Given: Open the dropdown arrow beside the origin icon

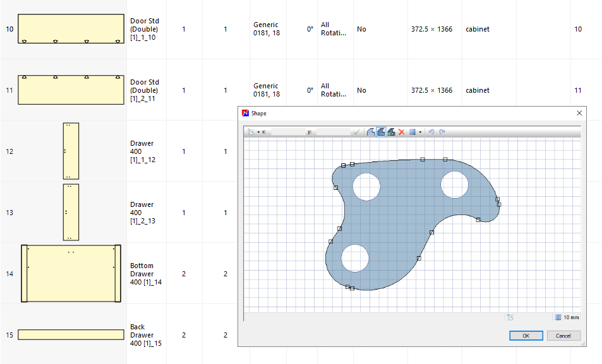Looking at the screenshot, I should 258,132.
